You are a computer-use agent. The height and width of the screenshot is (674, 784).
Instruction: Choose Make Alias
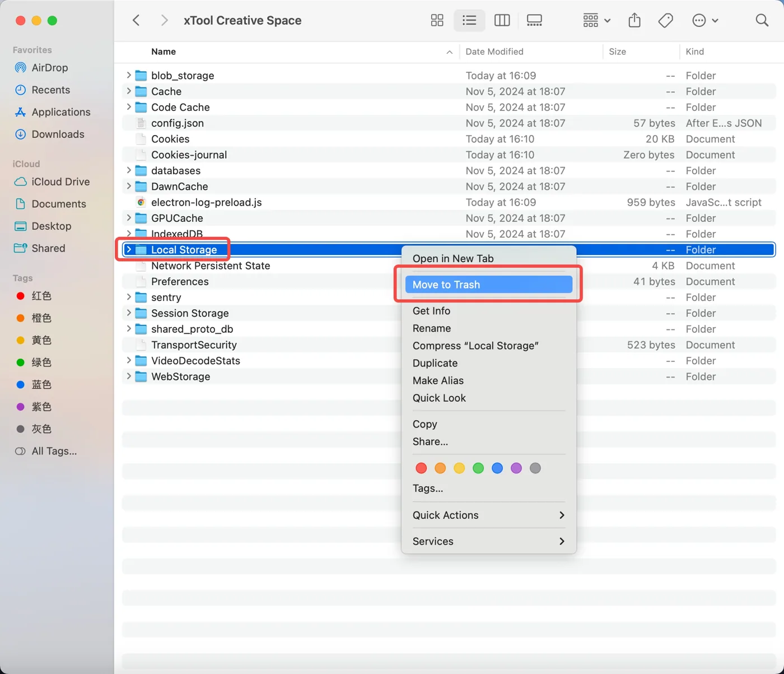489,380
